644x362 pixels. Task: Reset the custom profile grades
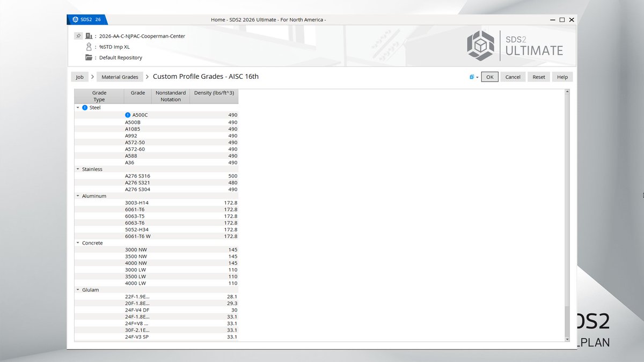point(538,77)
